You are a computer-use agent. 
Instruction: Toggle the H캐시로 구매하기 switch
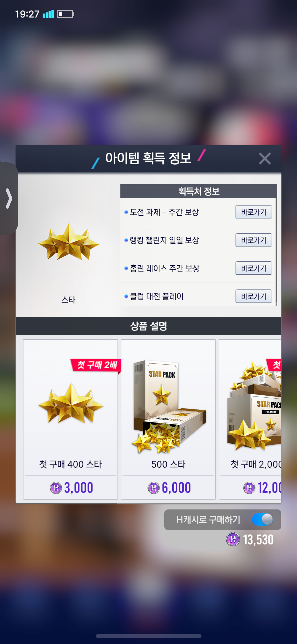pyautogui.click(x=262, y=519)
